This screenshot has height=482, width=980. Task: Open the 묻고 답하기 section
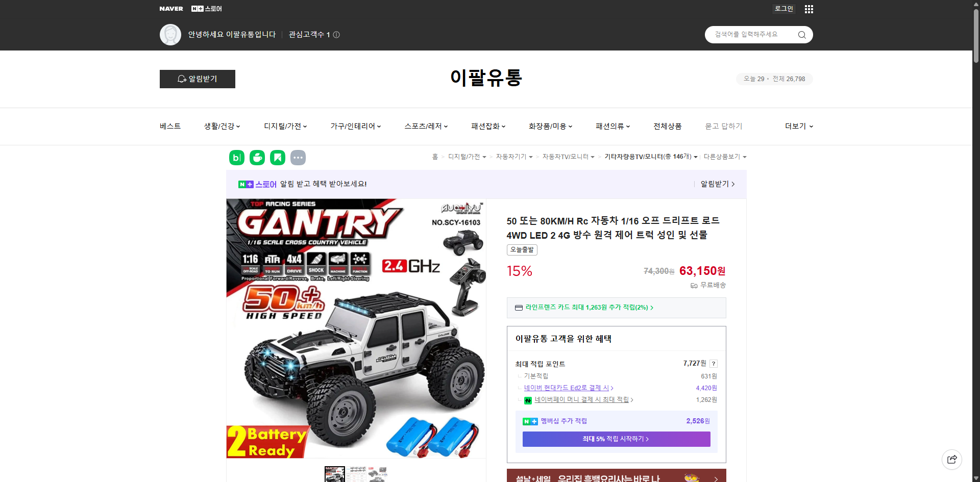[x=723, y=126]
